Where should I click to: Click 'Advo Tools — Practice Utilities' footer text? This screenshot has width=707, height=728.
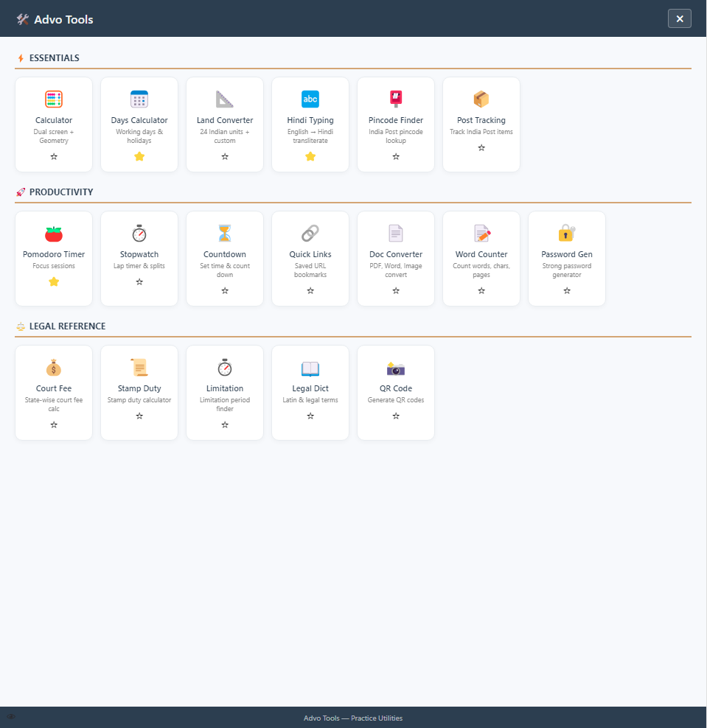coord(353,718)
